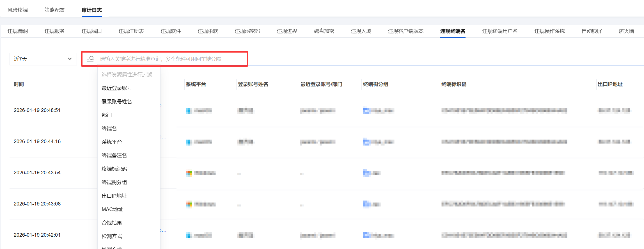644x249 pixels.
Task: Click the 终端标识码 column header
Action: tap(454, 84)
